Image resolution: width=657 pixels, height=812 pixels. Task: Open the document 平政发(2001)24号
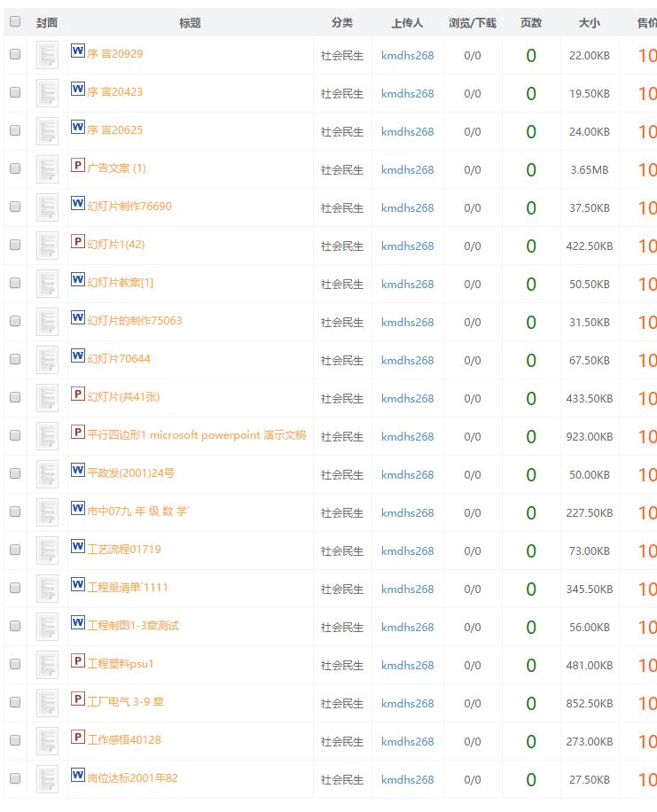tap(130, 473)
